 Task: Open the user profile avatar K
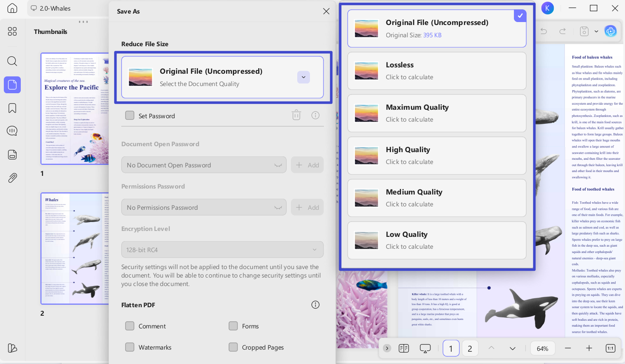click(547, 8)
